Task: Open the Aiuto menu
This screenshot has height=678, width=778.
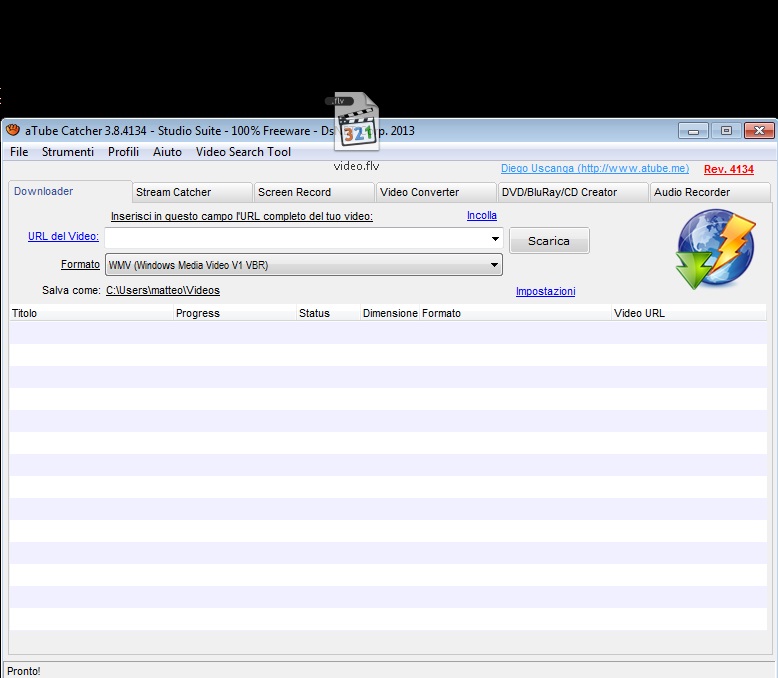Action: (x=167, y=152)
